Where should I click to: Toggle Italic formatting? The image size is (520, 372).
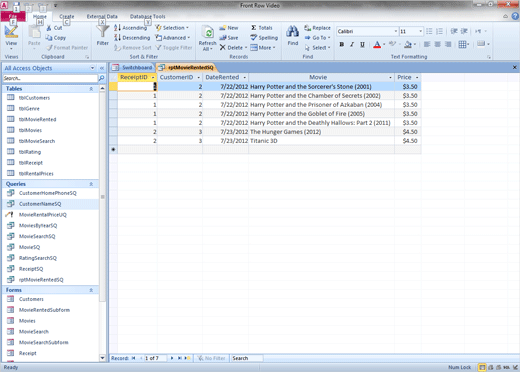point(352,44)
